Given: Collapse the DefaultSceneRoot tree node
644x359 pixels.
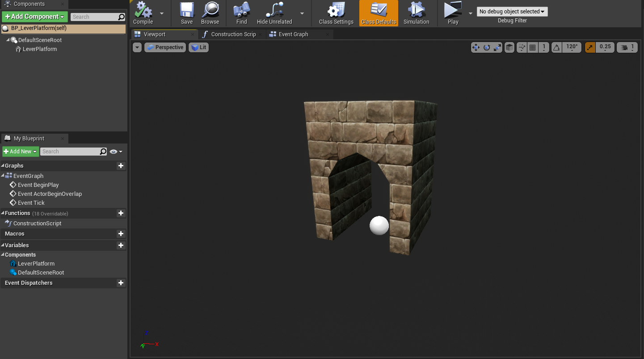Looking at the screenshot, I should 8,40.
